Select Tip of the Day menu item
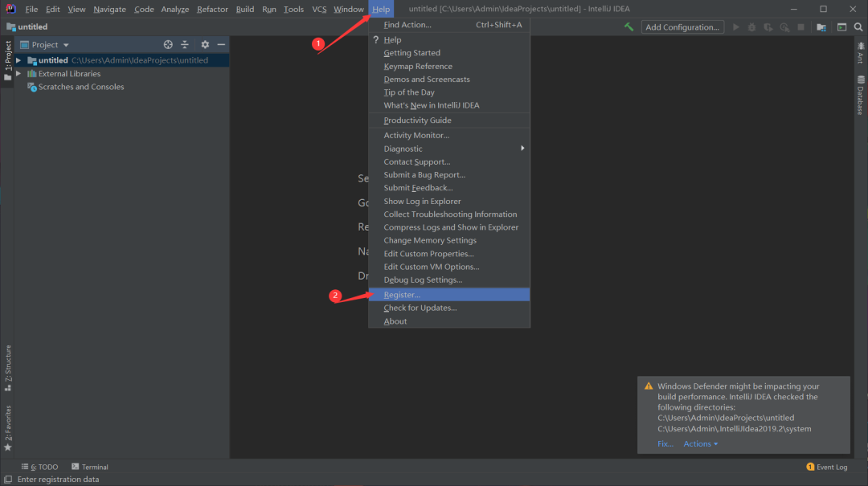Viewport: 868px width, 486px height. (x=449, y=92)
